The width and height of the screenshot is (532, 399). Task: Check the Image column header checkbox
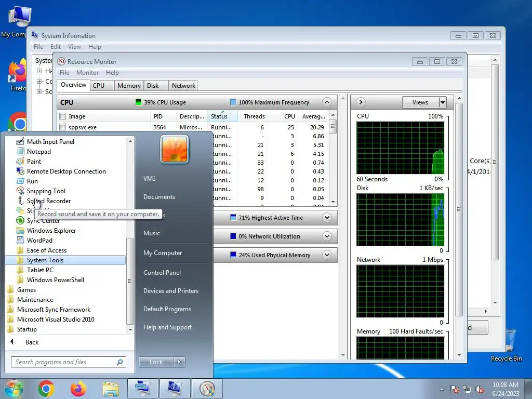pos(62,116)
